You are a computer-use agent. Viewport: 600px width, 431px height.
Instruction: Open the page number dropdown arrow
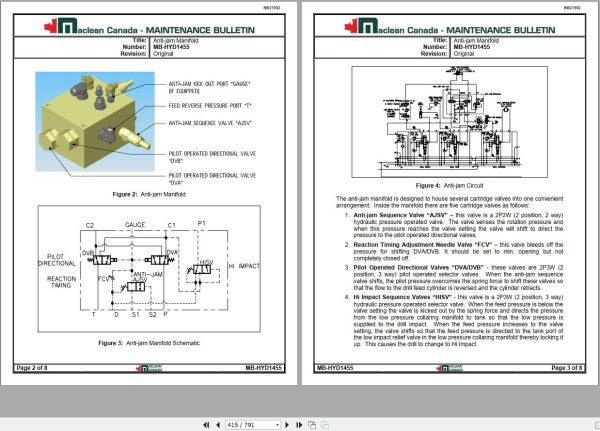point(277,425)
